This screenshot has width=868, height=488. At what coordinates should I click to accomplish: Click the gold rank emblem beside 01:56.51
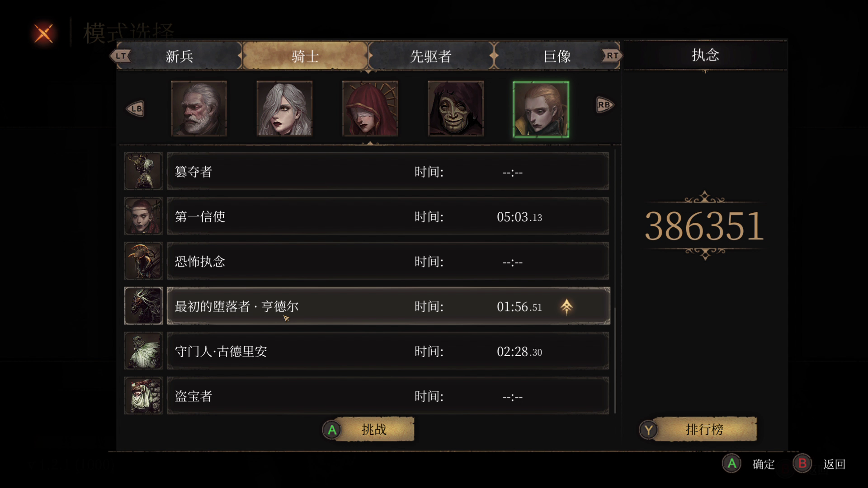click(566, 307)
